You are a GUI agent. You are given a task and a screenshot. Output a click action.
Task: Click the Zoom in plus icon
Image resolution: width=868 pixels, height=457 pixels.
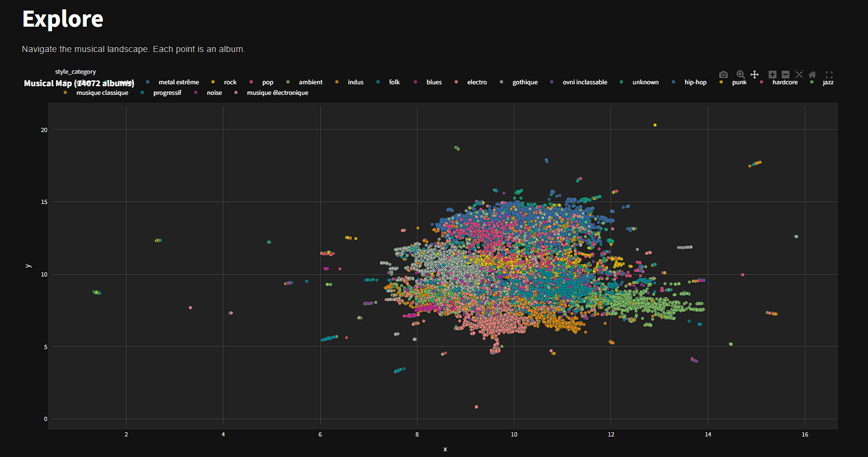coord(772,74)
